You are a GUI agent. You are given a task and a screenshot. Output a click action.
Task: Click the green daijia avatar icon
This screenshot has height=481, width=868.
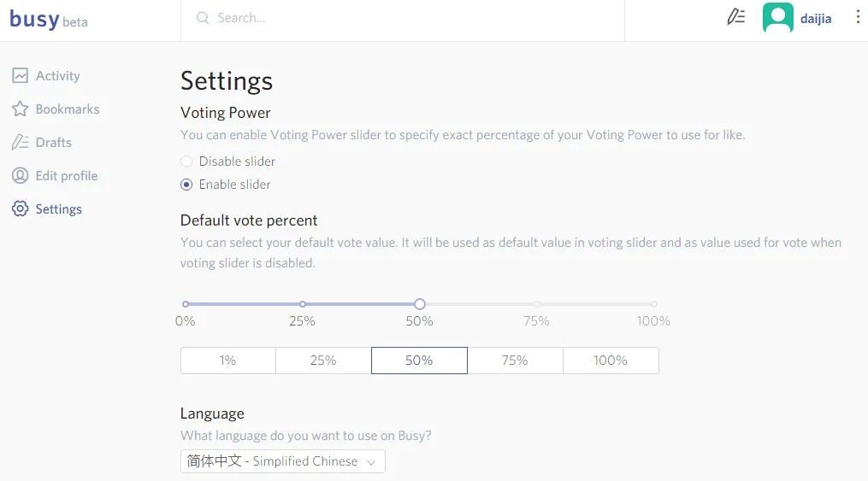click(777, 18)
